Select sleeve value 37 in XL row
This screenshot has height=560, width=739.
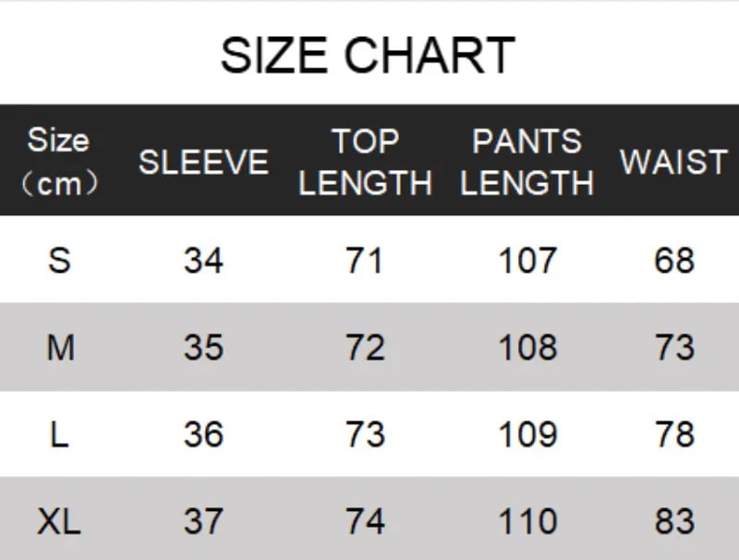pyautogui.click(x=203, y=521)
